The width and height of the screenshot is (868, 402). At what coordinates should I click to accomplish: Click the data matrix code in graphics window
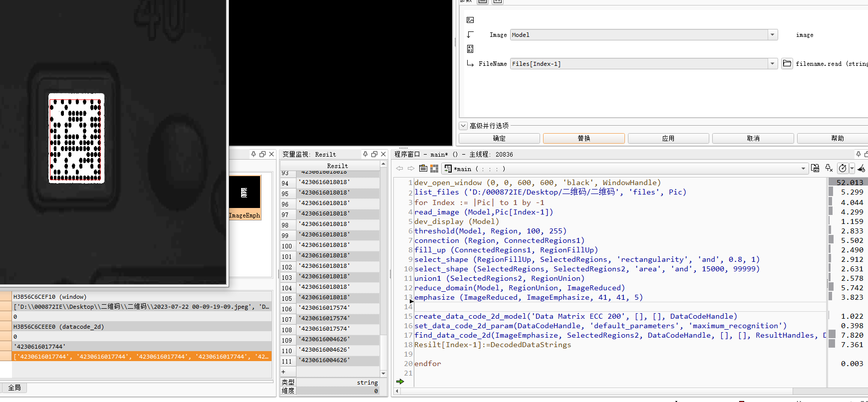(76, 139)
